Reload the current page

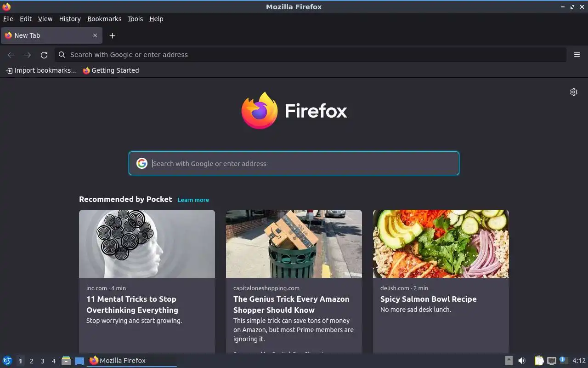(x=44, y=55)
